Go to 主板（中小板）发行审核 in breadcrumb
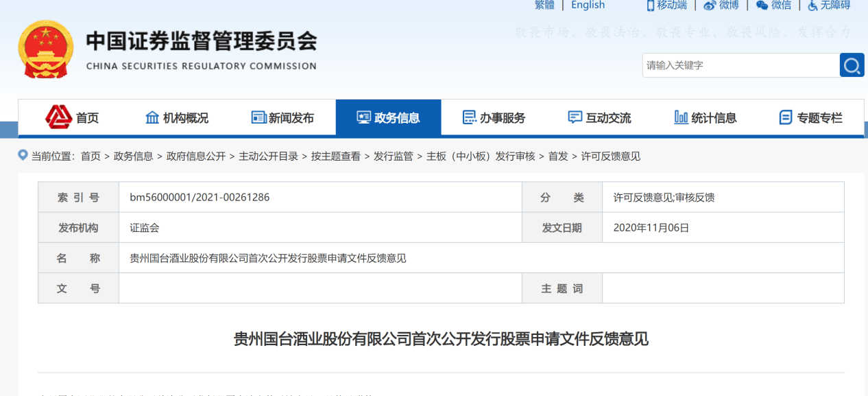 tap(481, 156)
